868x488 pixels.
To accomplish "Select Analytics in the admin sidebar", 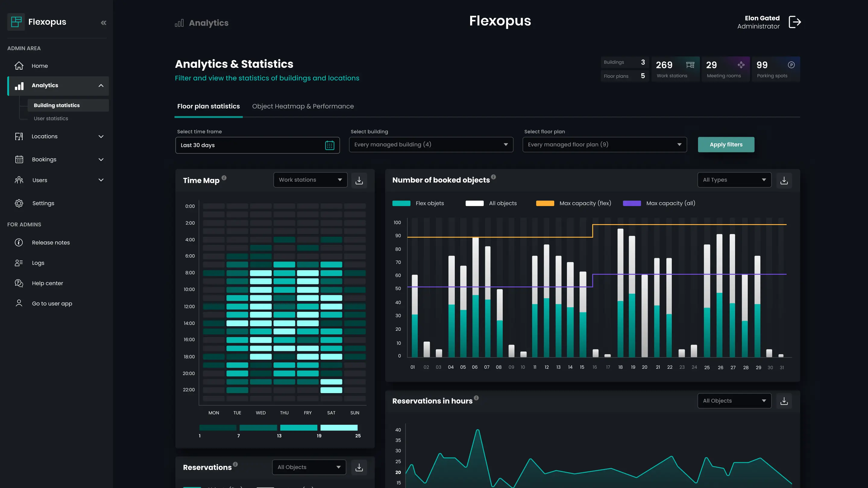I will pyautogui.click(x=45, y=85).
